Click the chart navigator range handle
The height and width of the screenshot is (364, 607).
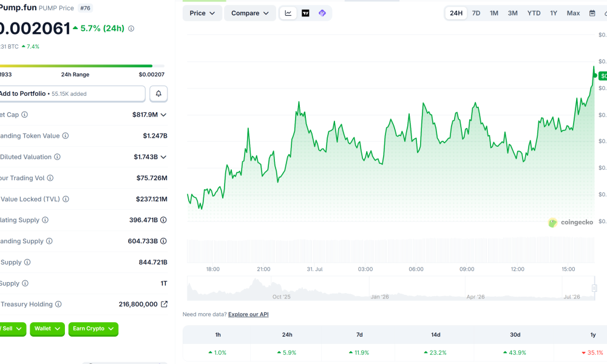click(594, 288)
